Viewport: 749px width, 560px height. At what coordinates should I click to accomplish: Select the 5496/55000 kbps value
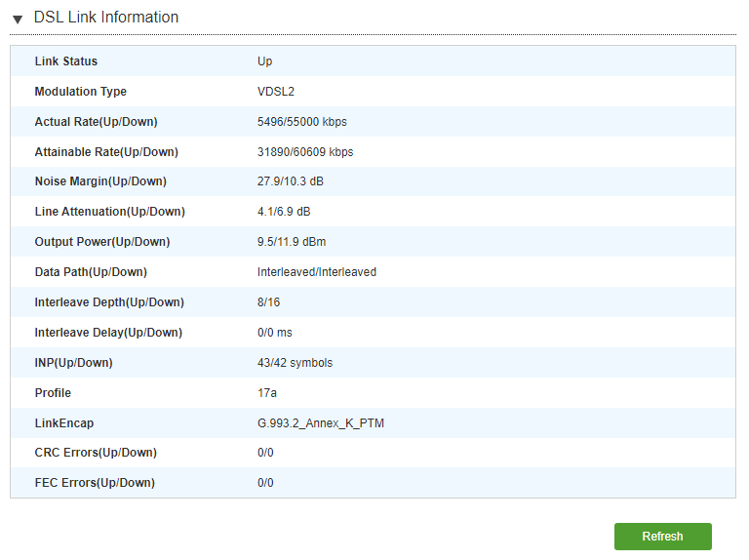[302, 122]
